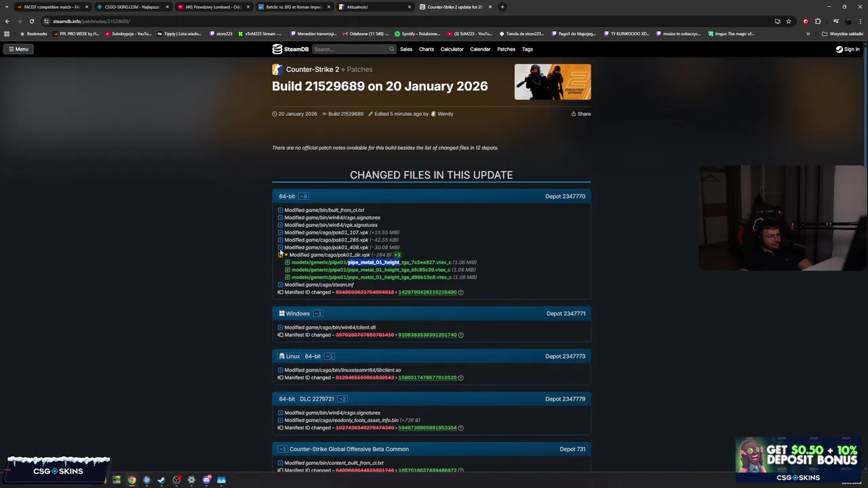Click the text game/csgo/pak01_408.vpk
The height and width of the screenshot is (488, 868).
337,247
